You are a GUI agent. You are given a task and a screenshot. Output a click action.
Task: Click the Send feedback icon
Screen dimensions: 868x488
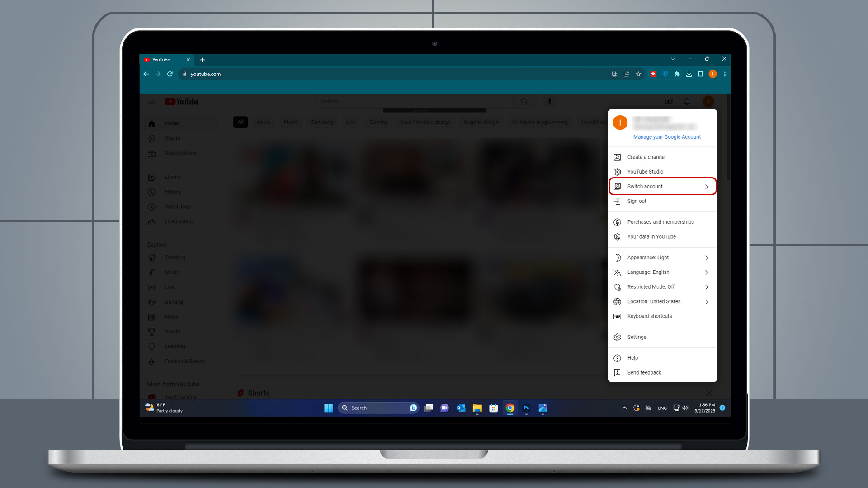(x=617, y=372)
